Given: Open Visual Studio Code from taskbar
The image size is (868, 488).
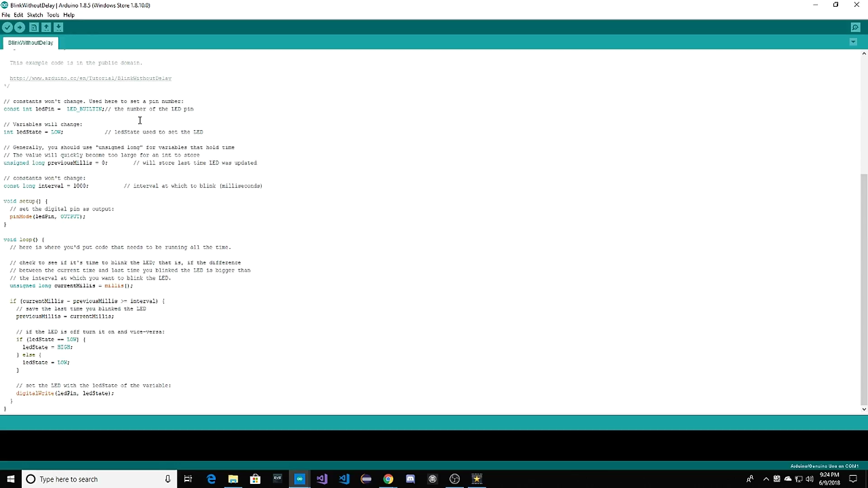Looking at the screenshot, I should 344,479.
